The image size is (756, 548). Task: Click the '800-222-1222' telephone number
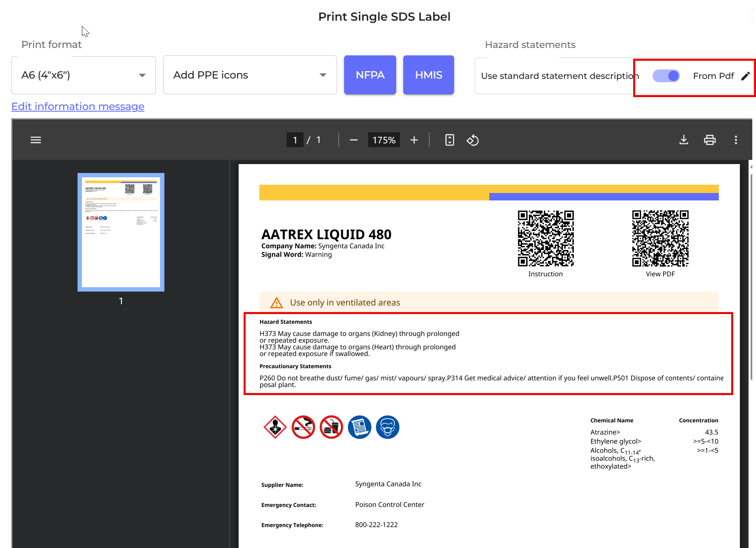376,525
